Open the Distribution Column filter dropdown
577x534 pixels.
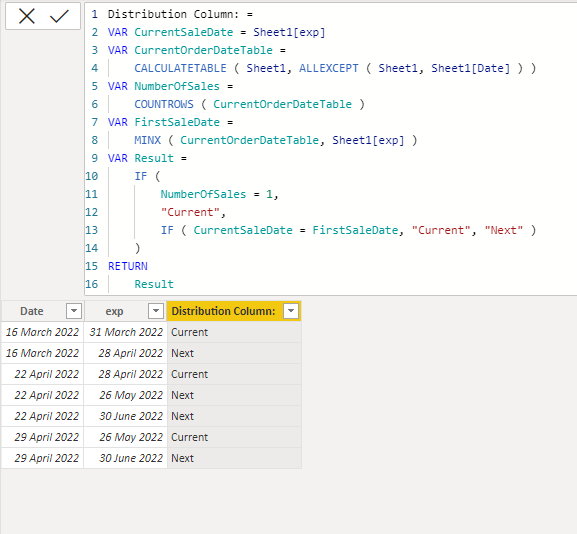pos(291,311)
